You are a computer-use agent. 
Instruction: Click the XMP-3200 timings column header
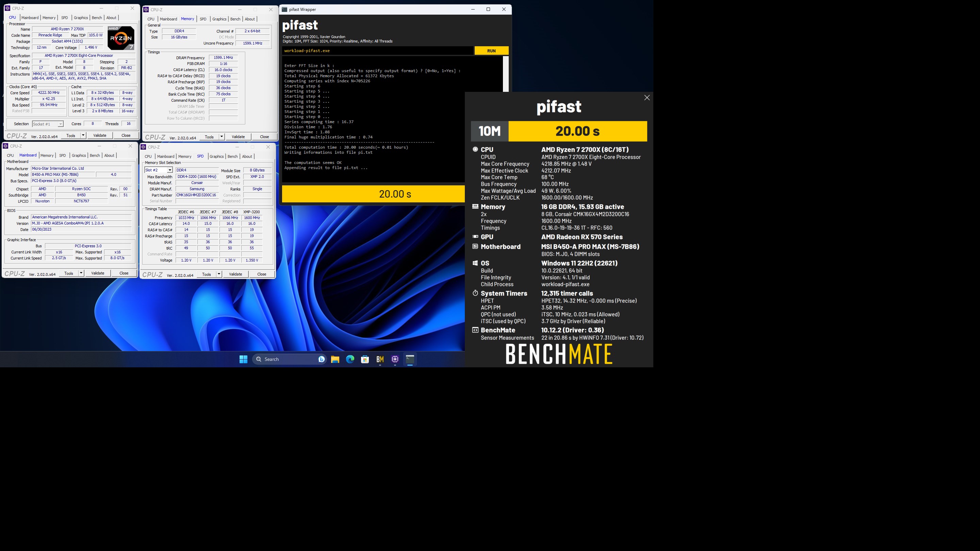click(251, 212)
